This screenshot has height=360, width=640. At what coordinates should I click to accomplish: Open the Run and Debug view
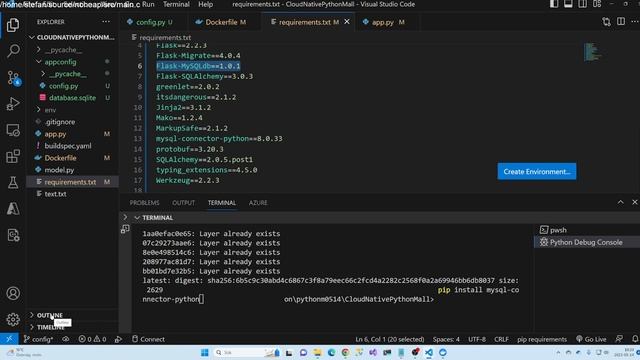[x=13, y=104]
